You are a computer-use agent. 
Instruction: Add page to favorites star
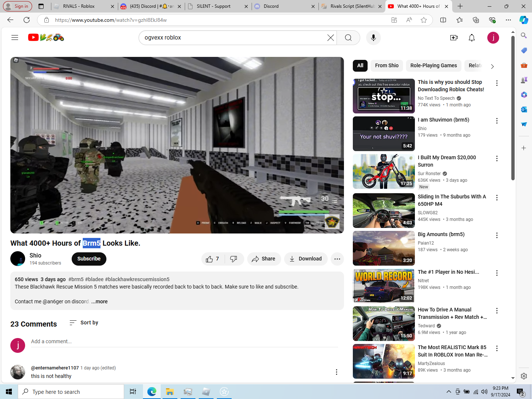pos(424,20)
